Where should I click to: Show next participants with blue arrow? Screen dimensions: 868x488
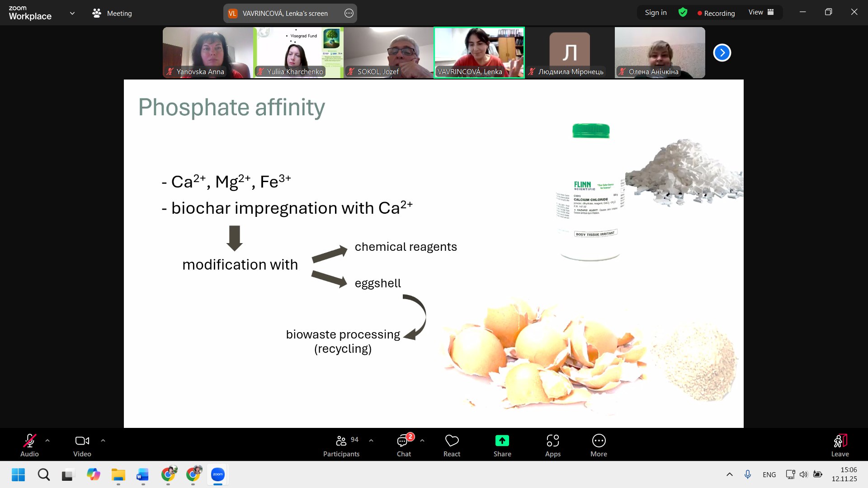tap(722, 53)
